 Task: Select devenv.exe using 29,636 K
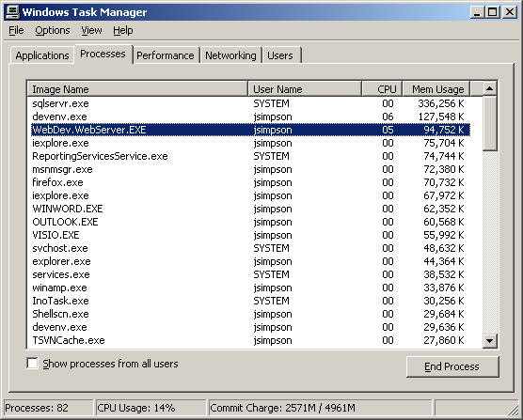coord(250,327)
